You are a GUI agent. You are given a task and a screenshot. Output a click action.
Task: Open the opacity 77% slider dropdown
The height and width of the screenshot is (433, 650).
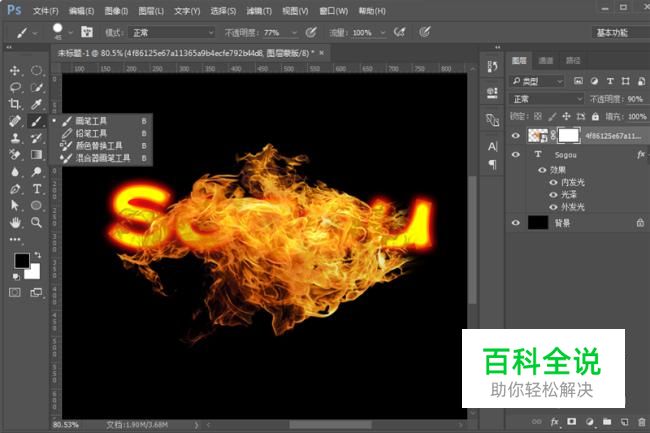(x=294, y=33)
